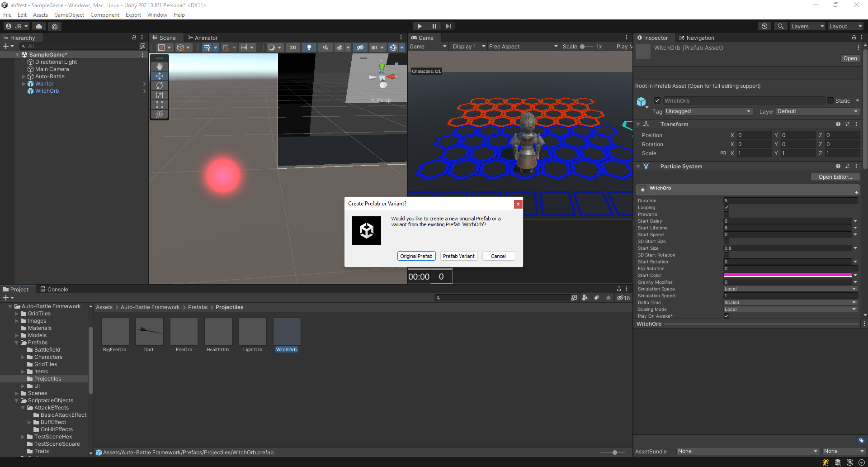
Task: Open the scene camera settings icon
Action: point(374,47)
